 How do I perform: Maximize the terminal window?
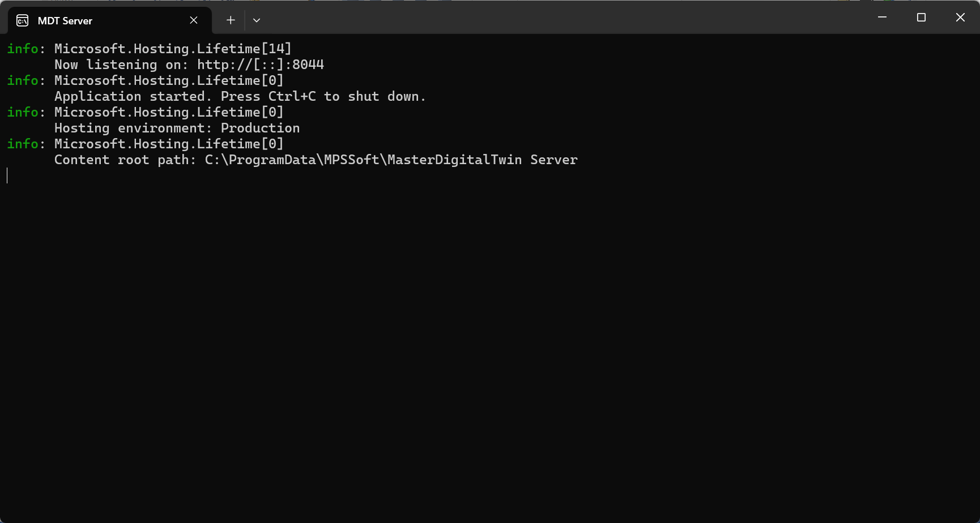[x=921, y=18]
